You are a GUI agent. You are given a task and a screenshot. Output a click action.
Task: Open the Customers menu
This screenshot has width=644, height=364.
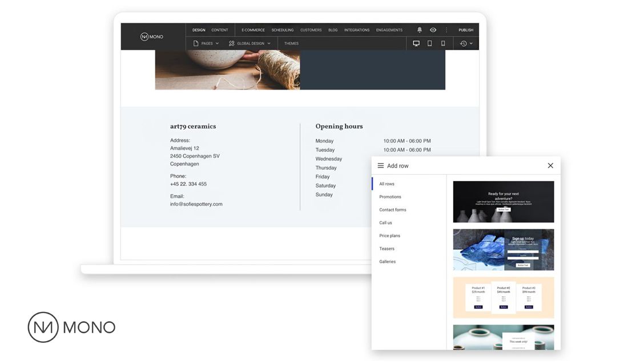point(311,30)
